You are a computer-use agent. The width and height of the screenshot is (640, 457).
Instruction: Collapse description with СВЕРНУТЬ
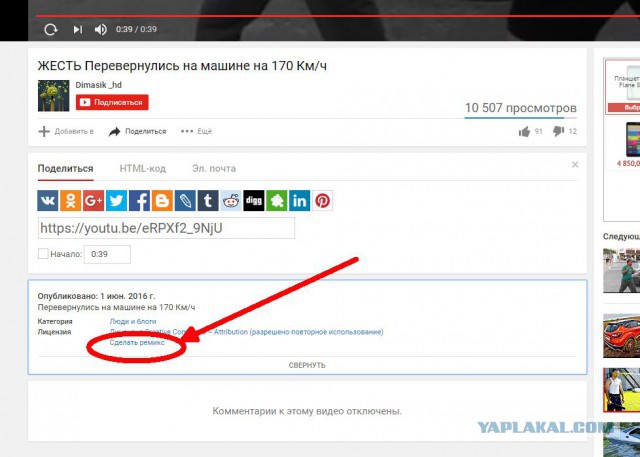(307, 365)
